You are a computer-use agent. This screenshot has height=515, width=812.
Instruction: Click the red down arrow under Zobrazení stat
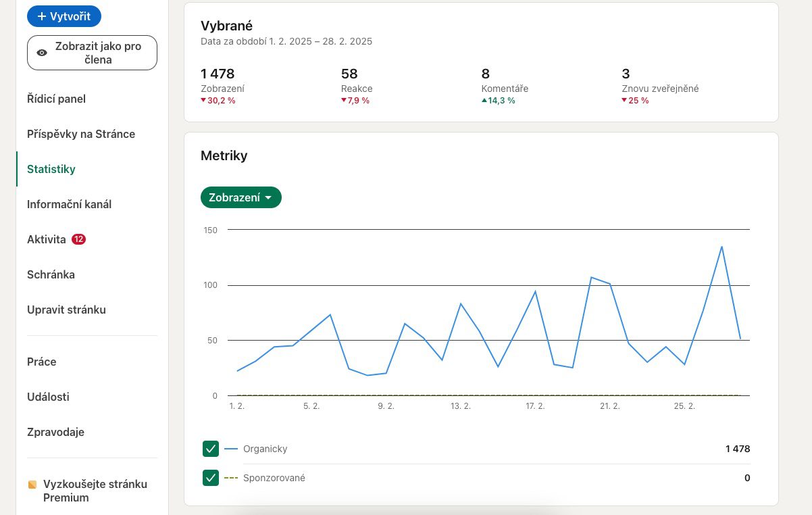click(x=203, y=101)
